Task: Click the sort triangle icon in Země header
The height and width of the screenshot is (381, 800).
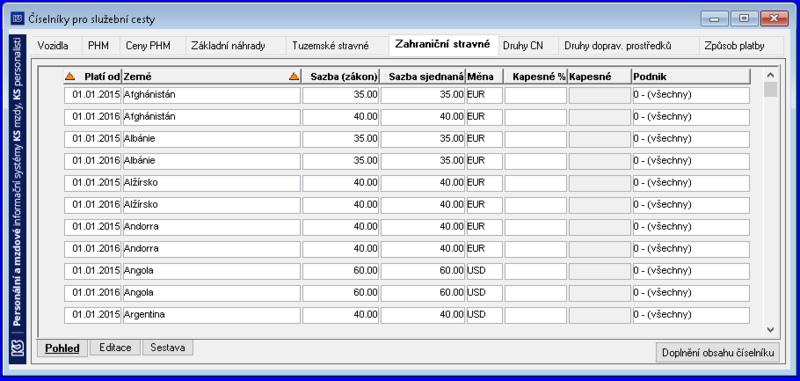Action: (x=293, y=77)
